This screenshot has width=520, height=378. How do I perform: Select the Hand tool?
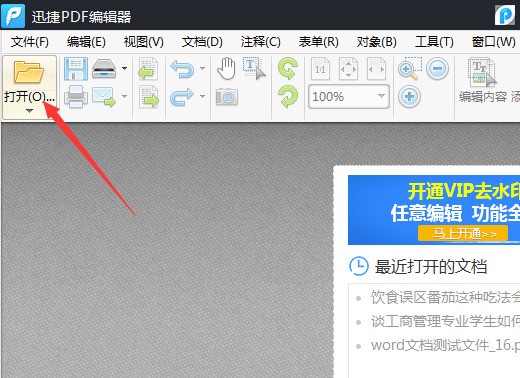(x=227, y=69)
